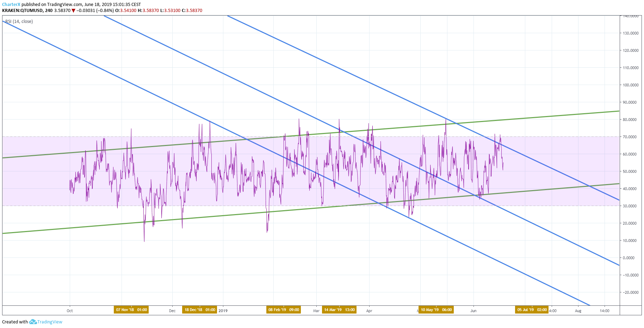This screenshot has width=644, height=328.
Task: Click the 10.0000 scale value
Action: (630, 241)
